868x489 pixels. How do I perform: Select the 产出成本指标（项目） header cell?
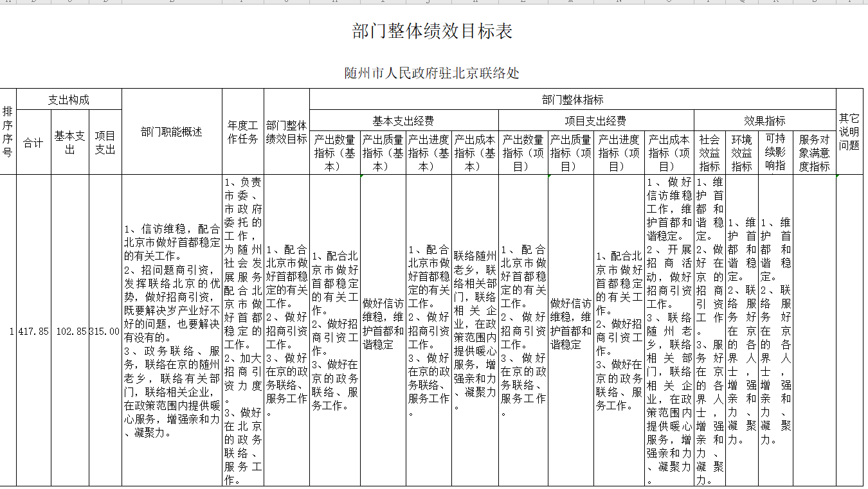[x=669, y=153]
